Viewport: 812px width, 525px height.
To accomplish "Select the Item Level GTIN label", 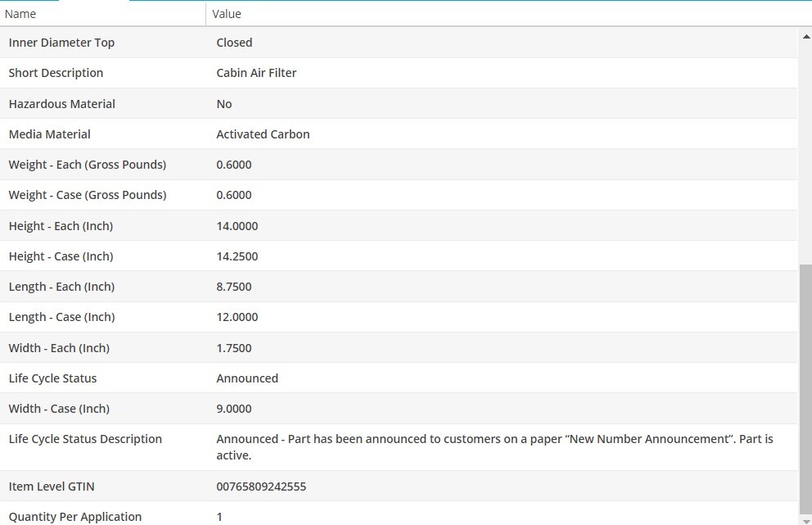I will pos(52,487).
